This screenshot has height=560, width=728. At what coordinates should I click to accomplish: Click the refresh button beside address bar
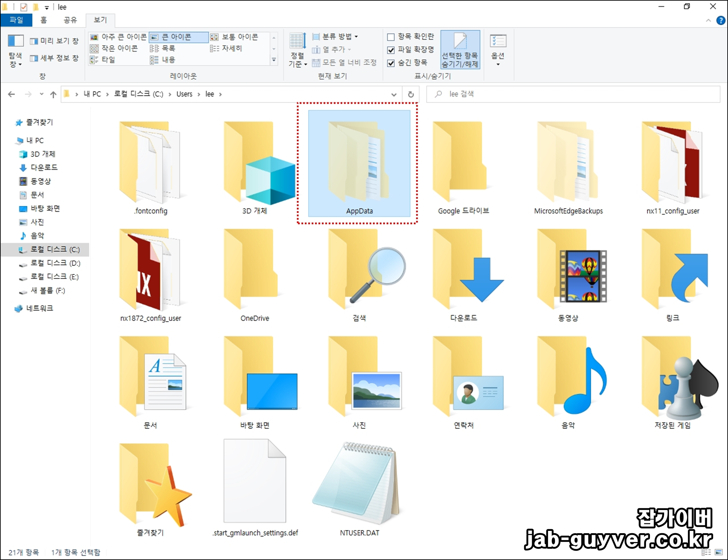coord(411,94)
